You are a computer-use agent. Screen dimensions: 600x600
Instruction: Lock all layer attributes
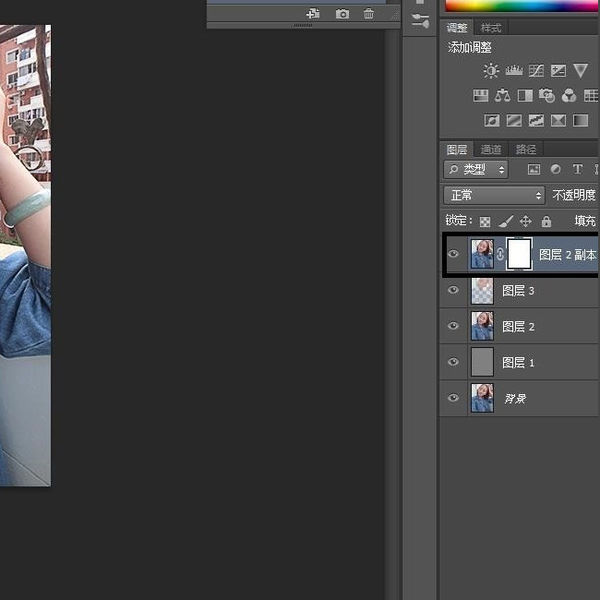click(546, 221)
